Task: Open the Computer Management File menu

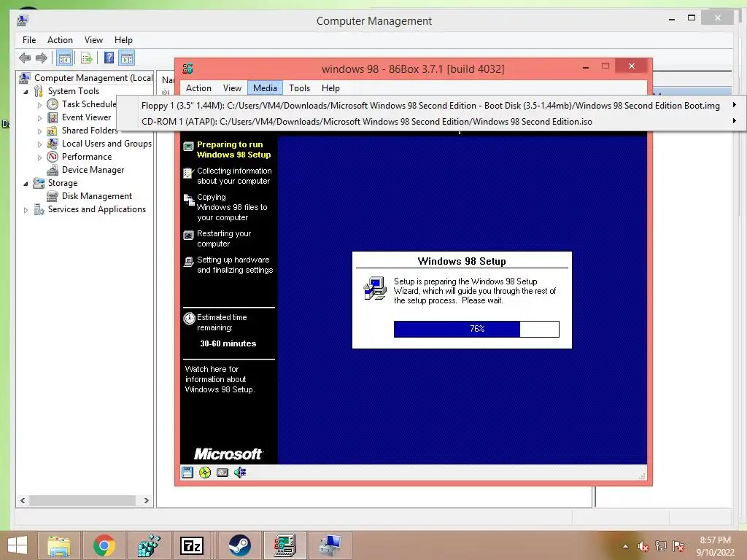Action: tap(29, 40)
